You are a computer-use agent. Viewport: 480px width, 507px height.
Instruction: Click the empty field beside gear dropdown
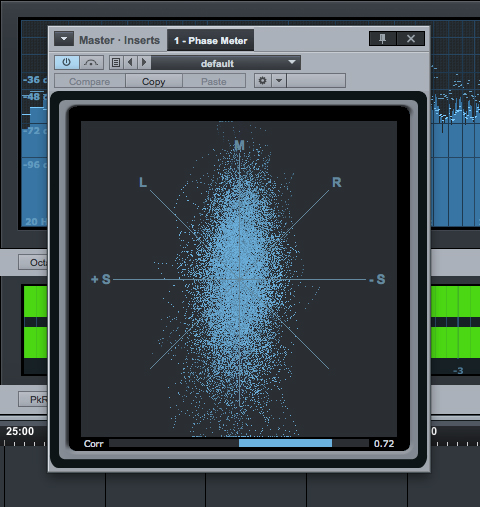click(316, 81)
